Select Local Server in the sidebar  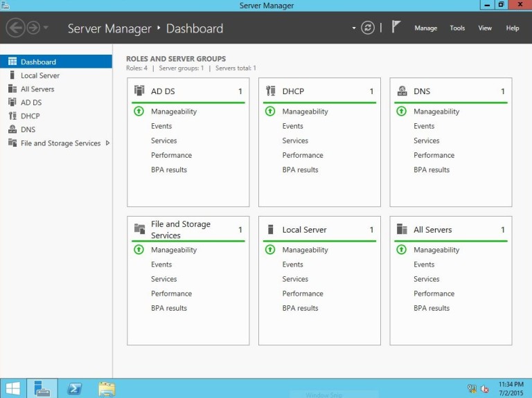click(x=56, y=75)
